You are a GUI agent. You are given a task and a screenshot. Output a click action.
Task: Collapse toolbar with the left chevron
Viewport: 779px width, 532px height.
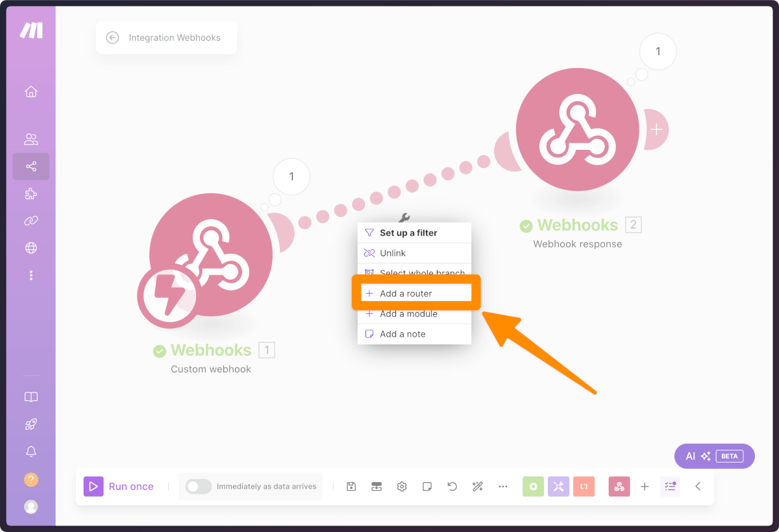click(x=698, y=487)
